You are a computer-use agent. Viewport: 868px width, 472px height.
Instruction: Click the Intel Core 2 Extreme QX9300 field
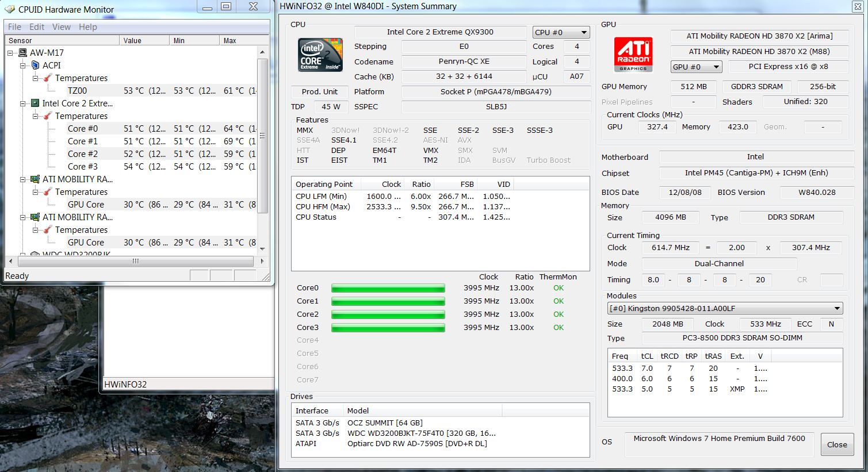440,32
